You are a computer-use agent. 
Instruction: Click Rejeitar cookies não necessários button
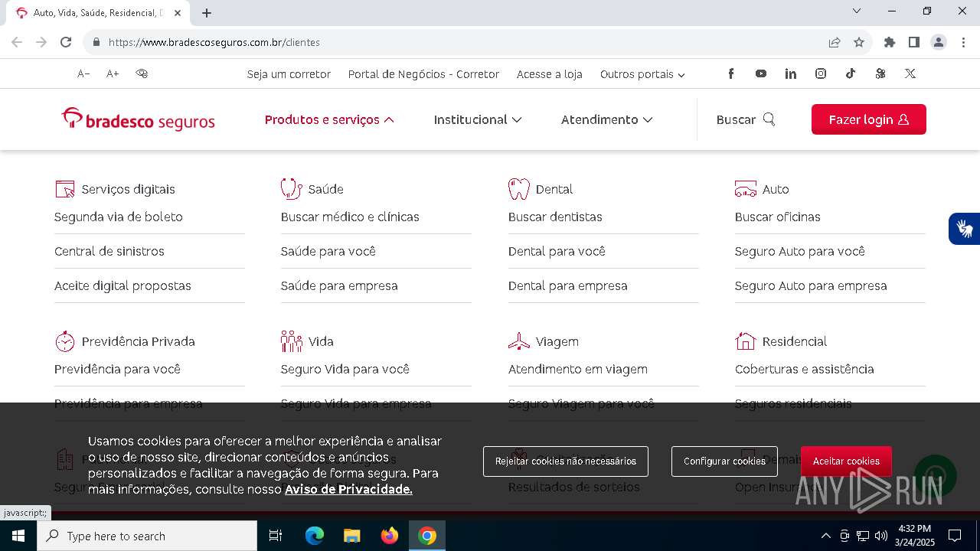566,461
